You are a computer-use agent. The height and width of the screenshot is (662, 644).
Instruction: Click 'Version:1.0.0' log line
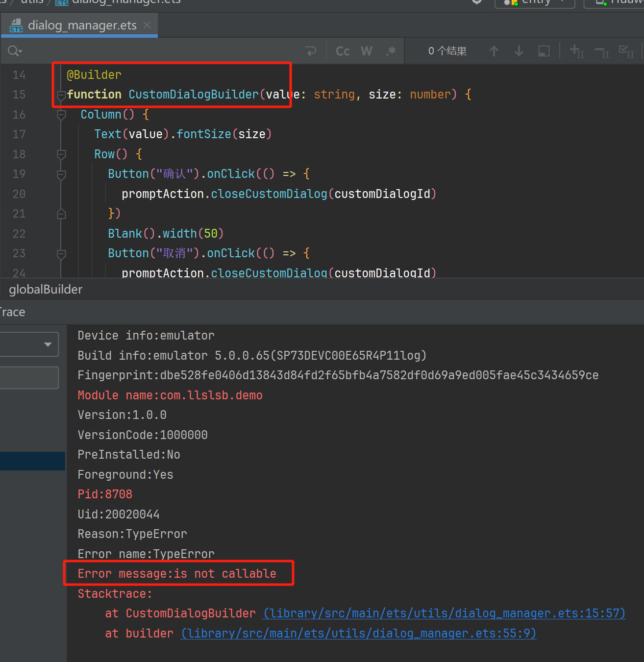click(122, 415)
